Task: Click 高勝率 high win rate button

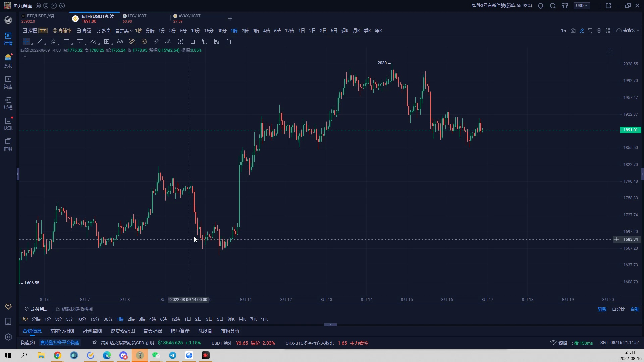Action: 62,31
